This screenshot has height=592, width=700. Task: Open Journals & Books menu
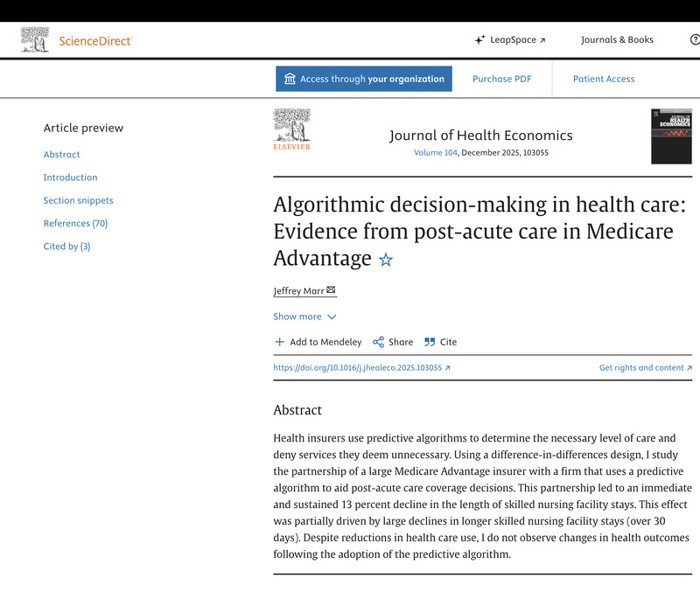617,39
